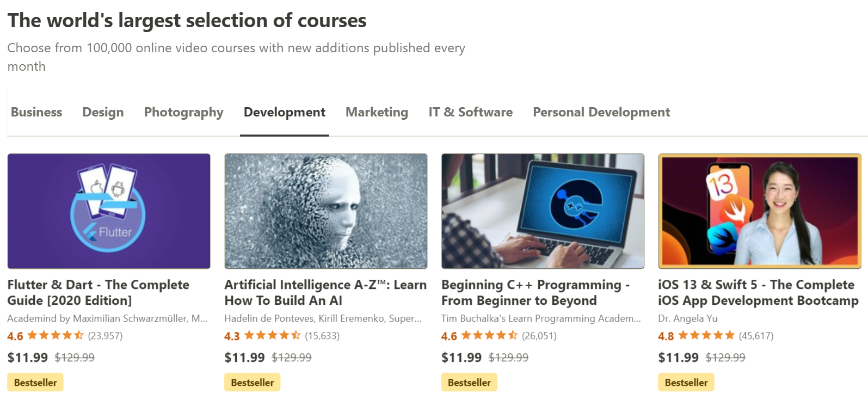The image size is (868, 412).
Task: Click the AI course face thumbnail
Action: coord(325,211)
